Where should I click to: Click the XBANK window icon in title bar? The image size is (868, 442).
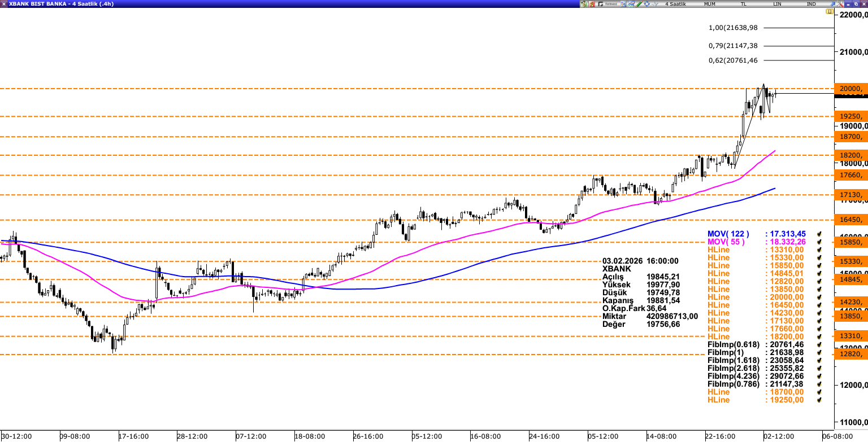4,4
